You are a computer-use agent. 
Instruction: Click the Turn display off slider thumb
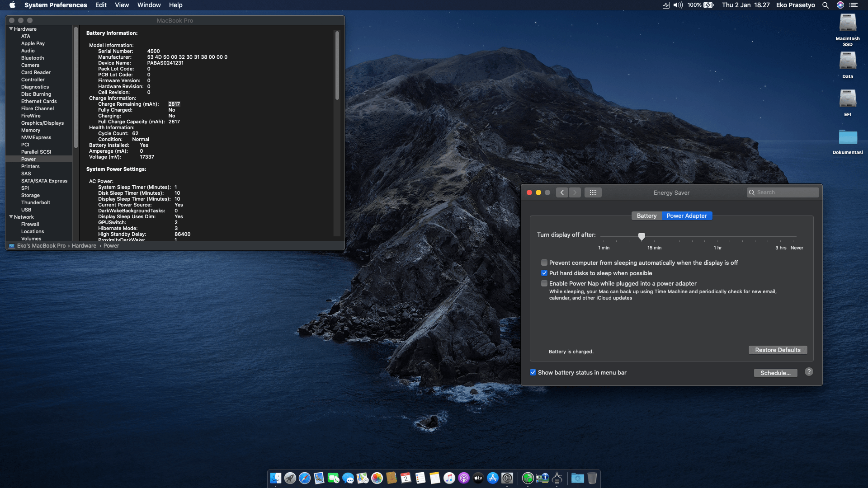[x=642, y=236]
